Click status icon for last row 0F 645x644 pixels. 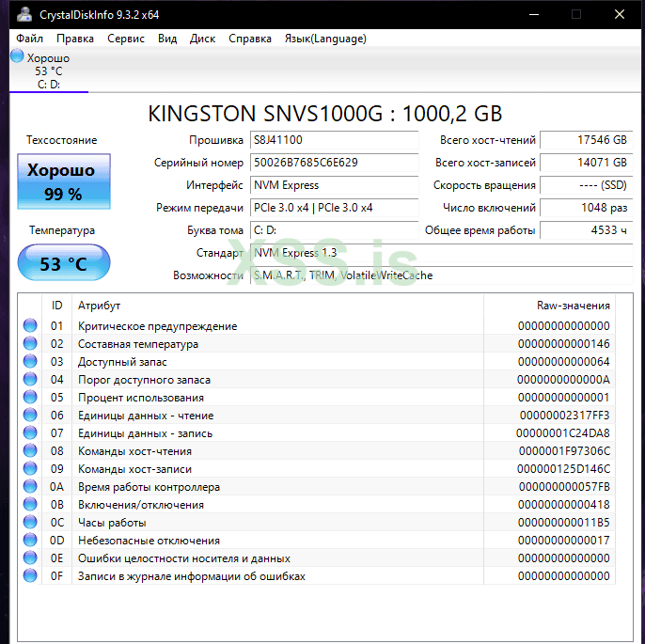[x=30, y=576]
